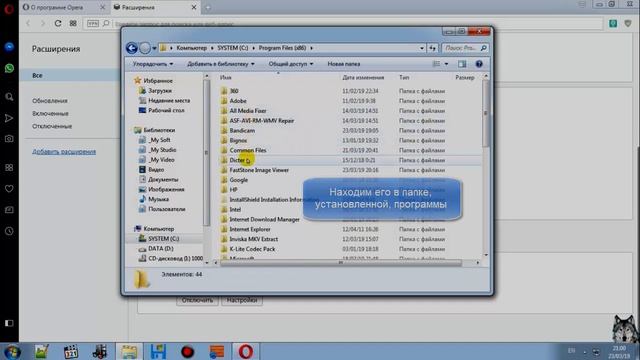640x360 pixels.
Task: Select Internet Explorer folder
Action: coord(250,229)
